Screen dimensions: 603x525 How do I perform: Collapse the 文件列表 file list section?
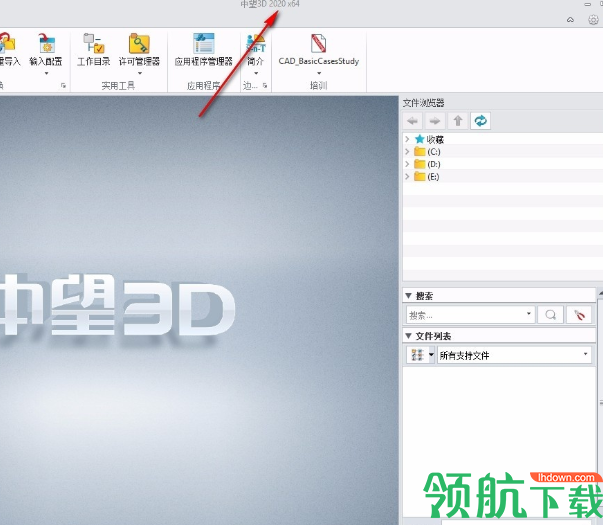[x=408, y=336]
